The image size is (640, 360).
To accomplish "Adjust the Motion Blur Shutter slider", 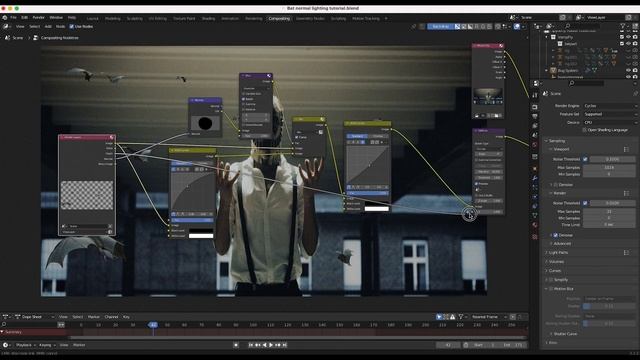I will coord(609,306).
